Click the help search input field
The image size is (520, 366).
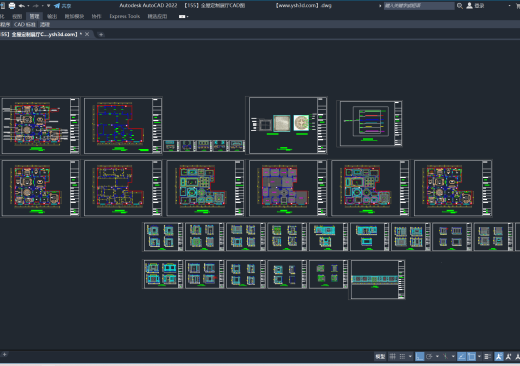click(x=419, y=6)
